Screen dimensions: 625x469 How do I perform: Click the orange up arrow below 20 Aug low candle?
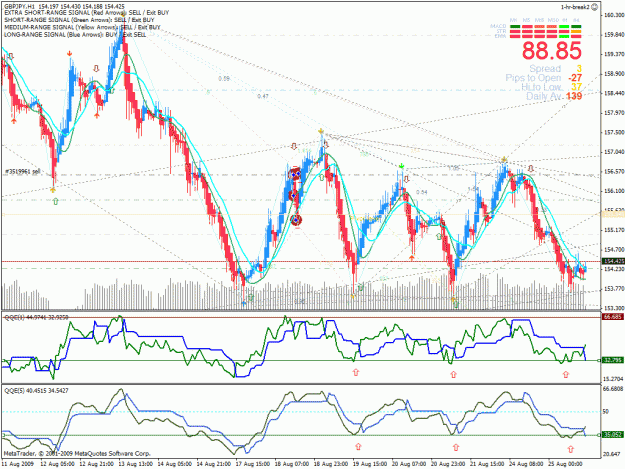coord(412,258)
